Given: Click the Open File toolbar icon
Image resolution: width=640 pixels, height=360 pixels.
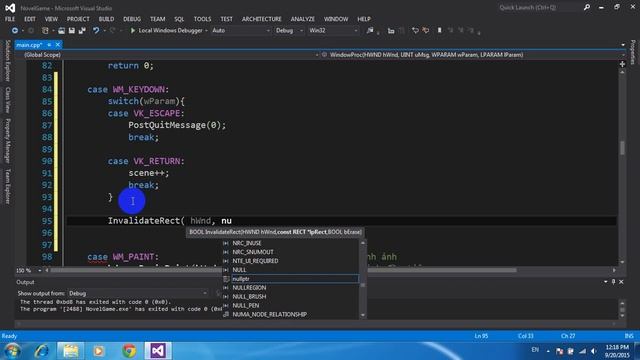Looking at the screenshot, I should click(x=61, y=31).
